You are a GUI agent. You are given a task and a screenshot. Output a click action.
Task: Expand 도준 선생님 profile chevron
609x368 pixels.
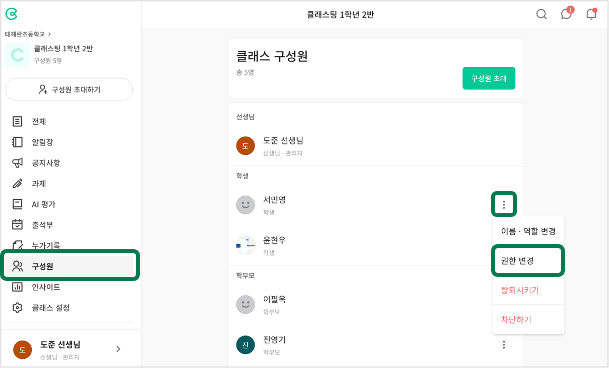pyautogui.click(x=118, y=349)
